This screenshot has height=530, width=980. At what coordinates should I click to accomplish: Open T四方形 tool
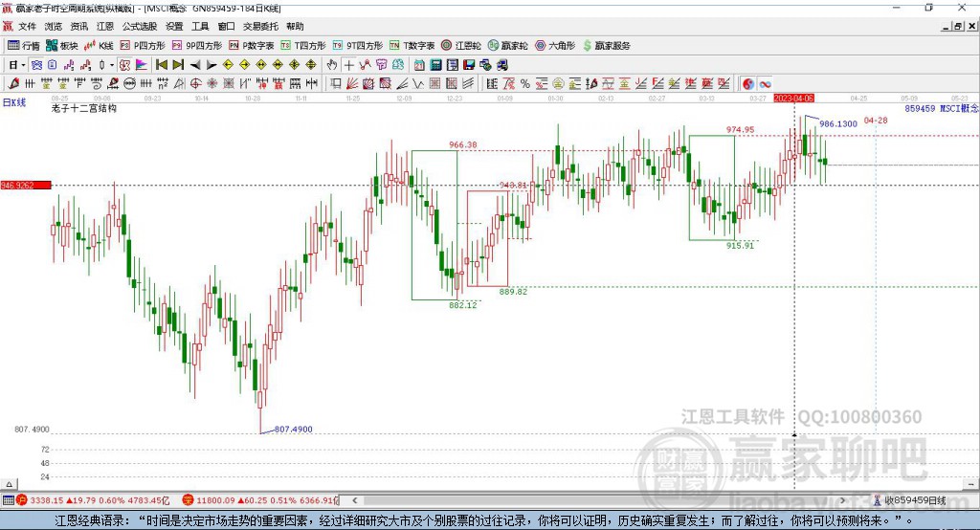coord(303,46)
